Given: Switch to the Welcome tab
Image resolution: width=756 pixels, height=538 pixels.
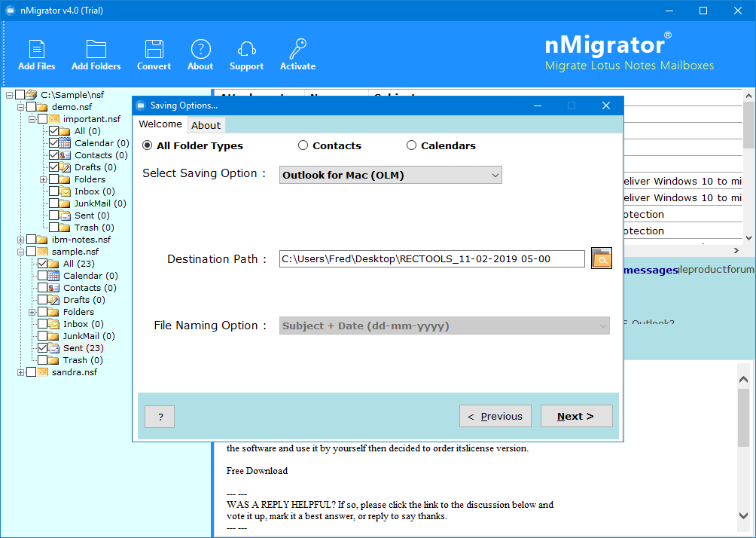Looking at the screenshot, I should tap(160, 124).
